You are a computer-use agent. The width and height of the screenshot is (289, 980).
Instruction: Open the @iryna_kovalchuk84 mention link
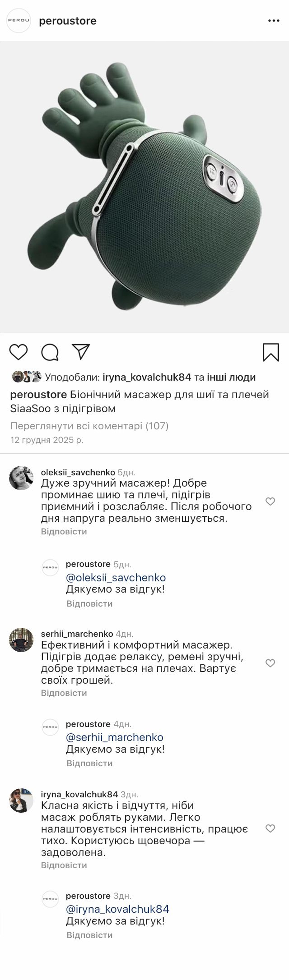(117, 909)
